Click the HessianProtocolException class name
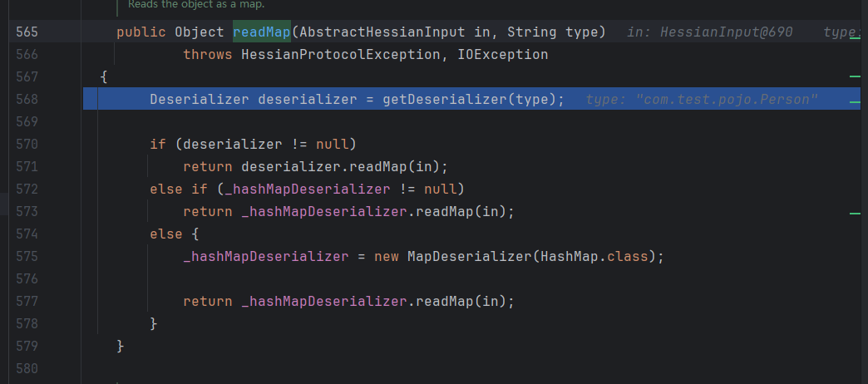 click(333, 55)
